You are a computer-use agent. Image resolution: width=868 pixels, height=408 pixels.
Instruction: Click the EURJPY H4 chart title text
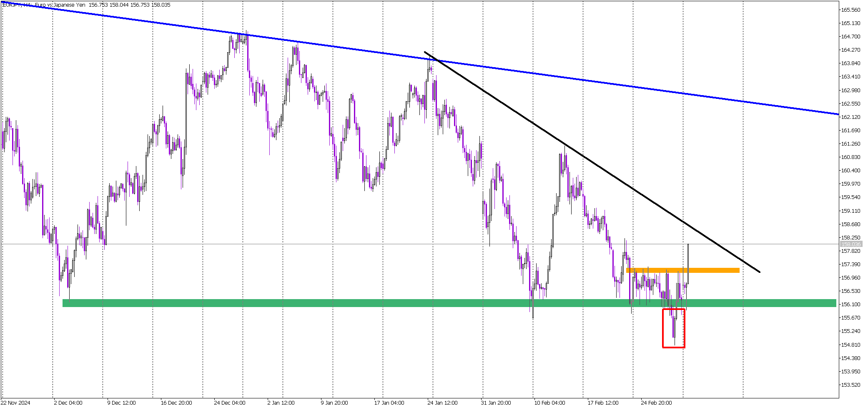(x=87, y=5)
